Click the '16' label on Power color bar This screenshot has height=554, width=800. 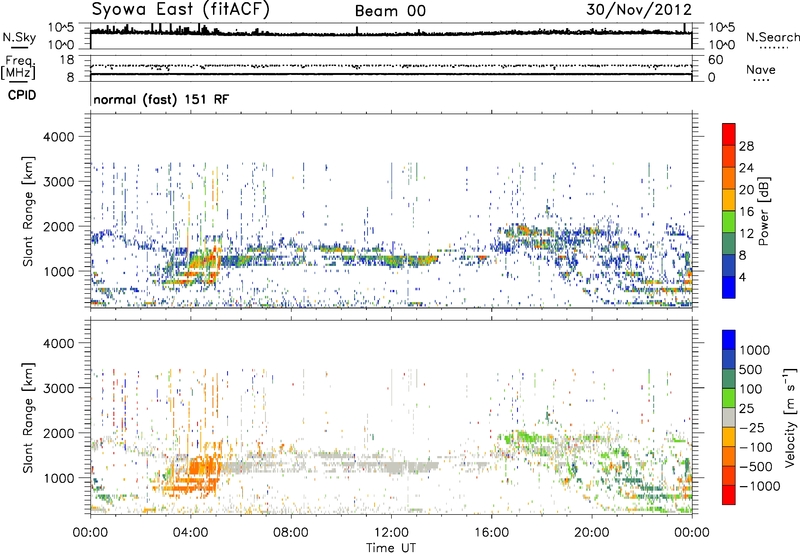pyautogui.click(x=746, y=212)
